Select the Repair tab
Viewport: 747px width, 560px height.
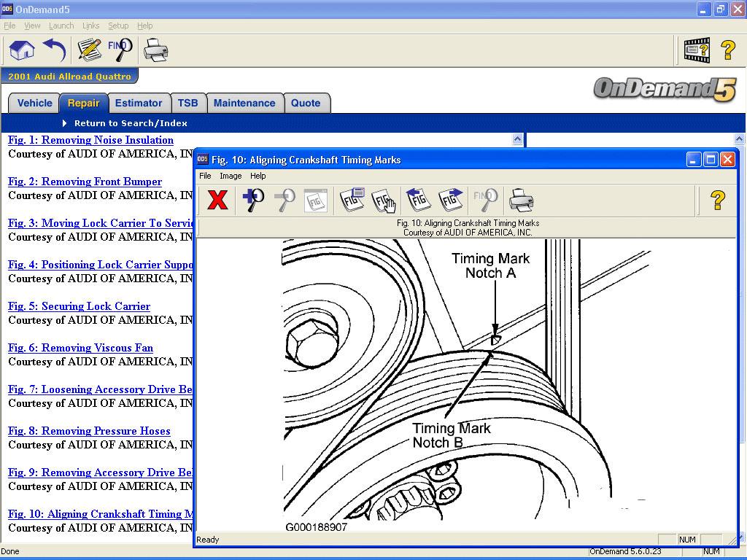tap(83, 103)
